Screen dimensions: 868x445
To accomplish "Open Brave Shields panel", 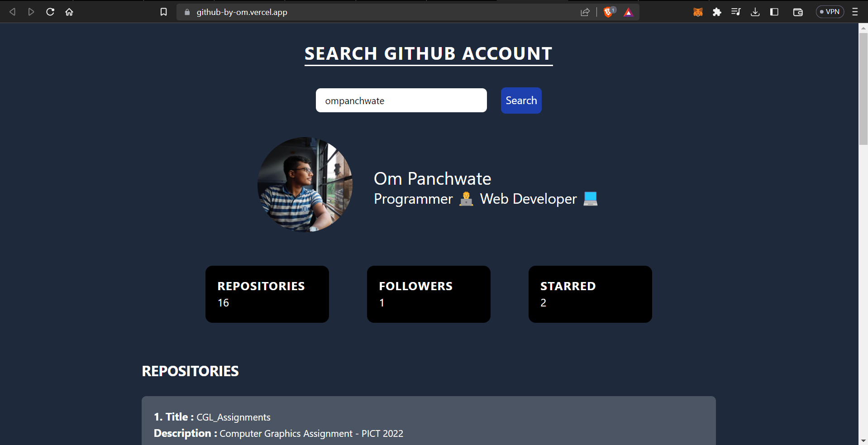I will (609, 12).
